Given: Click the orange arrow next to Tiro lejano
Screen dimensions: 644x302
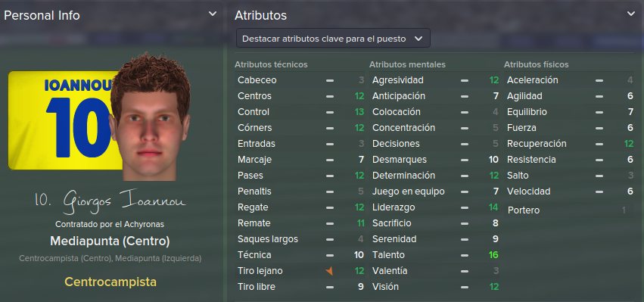Looking at the screenshot, I should coord(329,271).
